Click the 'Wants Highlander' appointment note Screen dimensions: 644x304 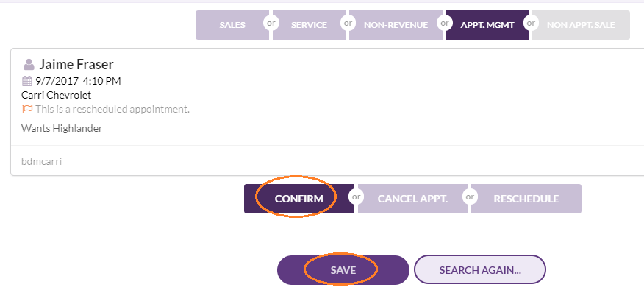coord(62,128)
